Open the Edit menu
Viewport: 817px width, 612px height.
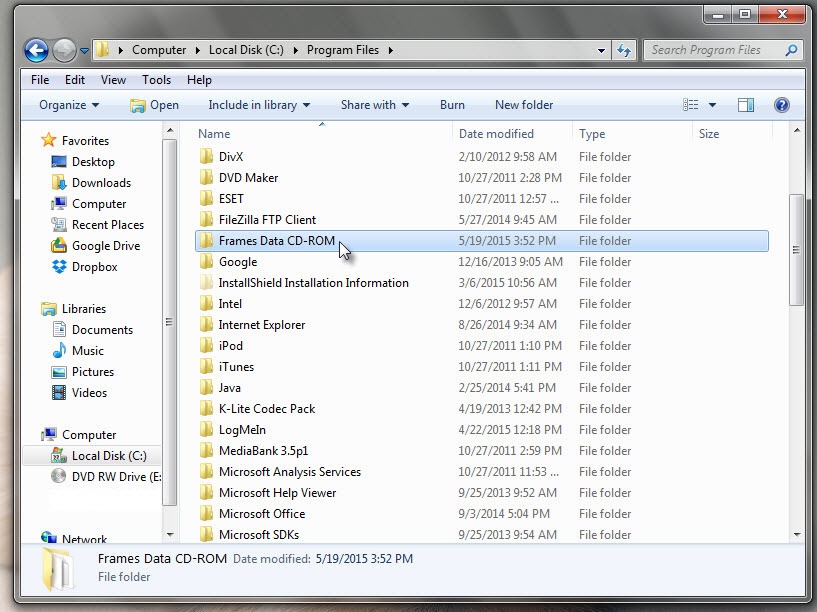75,80
